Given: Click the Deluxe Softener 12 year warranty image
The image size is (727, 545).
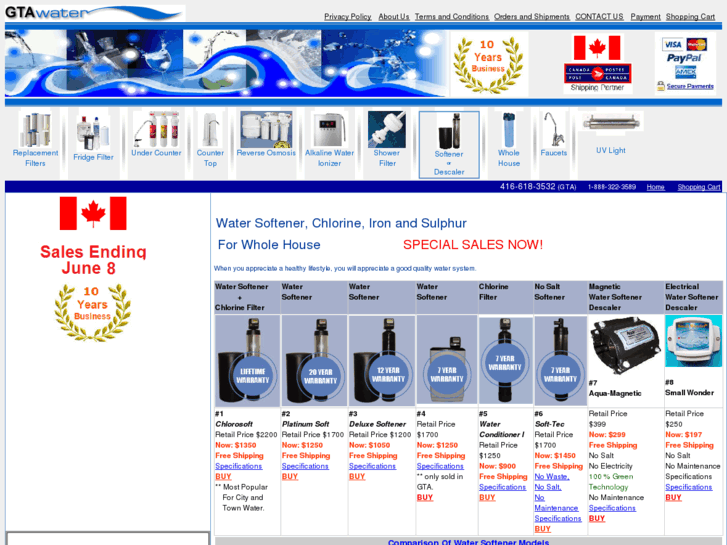Looking at the screenshot, I should pyautogui.click(x=381, y=361).
